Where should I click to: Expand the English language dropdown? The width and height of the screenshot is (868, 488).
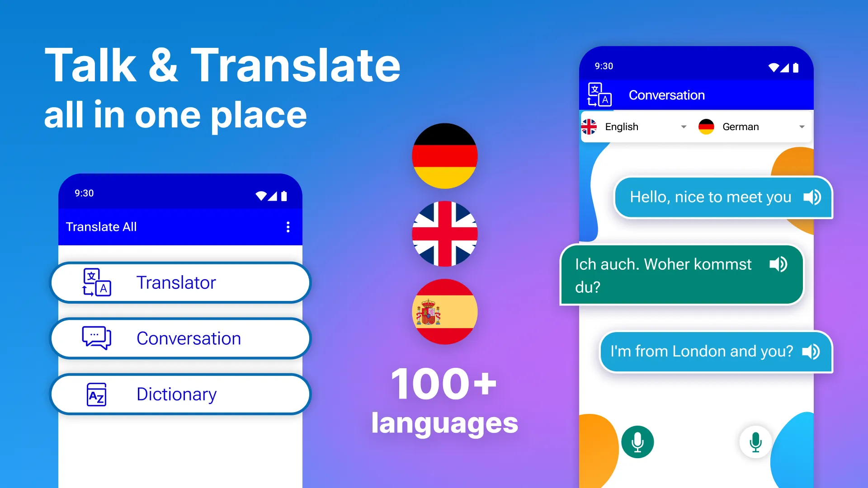tap(684, 127)
